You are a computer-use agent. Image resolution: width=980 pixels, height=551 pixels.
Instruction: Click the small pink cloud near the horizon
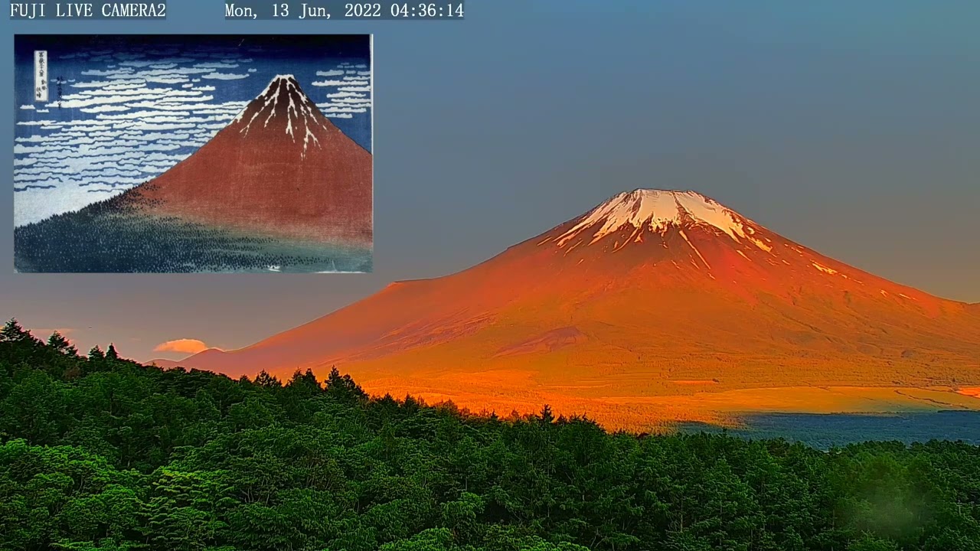pos(181,346)
